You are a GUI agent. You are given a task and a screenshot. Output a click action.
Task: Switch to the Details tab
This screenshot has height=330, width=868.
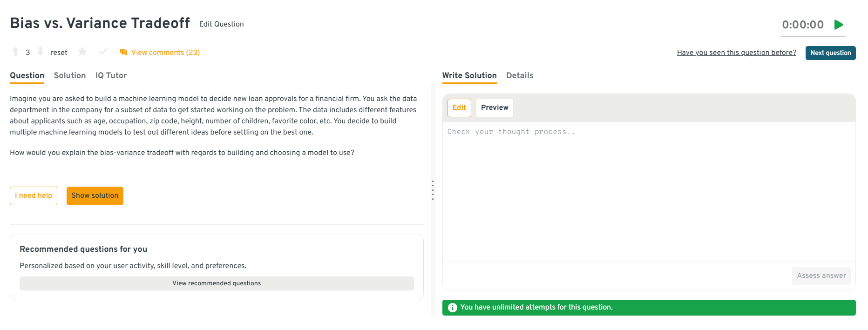pyautogui.click(x=520, y=75)
